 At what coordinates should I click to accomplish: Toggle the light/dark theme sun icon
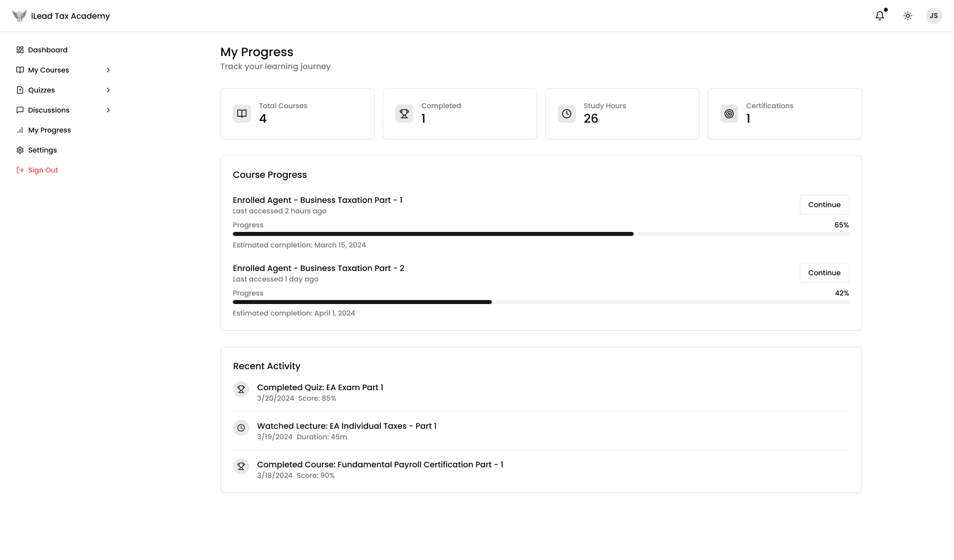pyautogui.click(x=908, y=16)
